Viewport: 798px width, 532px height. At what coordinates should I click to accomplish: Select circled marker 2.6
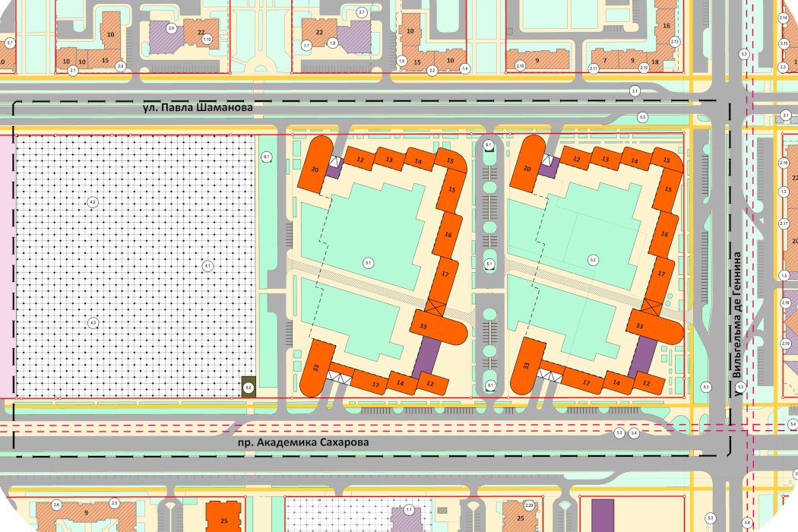(x=56, y=505)
